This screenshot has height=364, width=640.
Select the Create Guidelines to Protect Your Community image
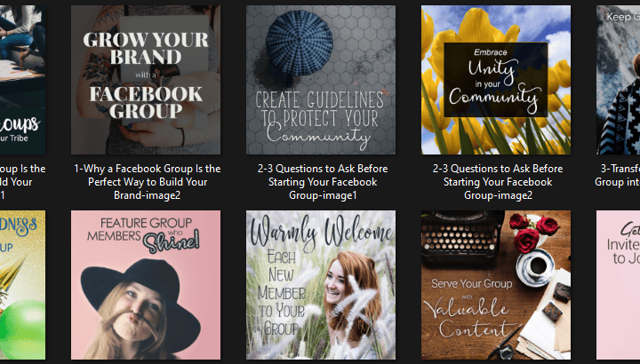(x=321, y=80)
